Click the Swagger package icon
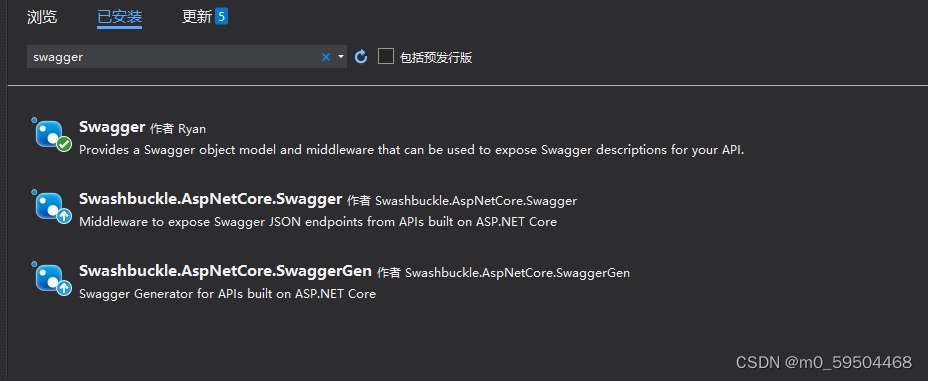This screenshot has height=381, width=928. coord(49,134)
